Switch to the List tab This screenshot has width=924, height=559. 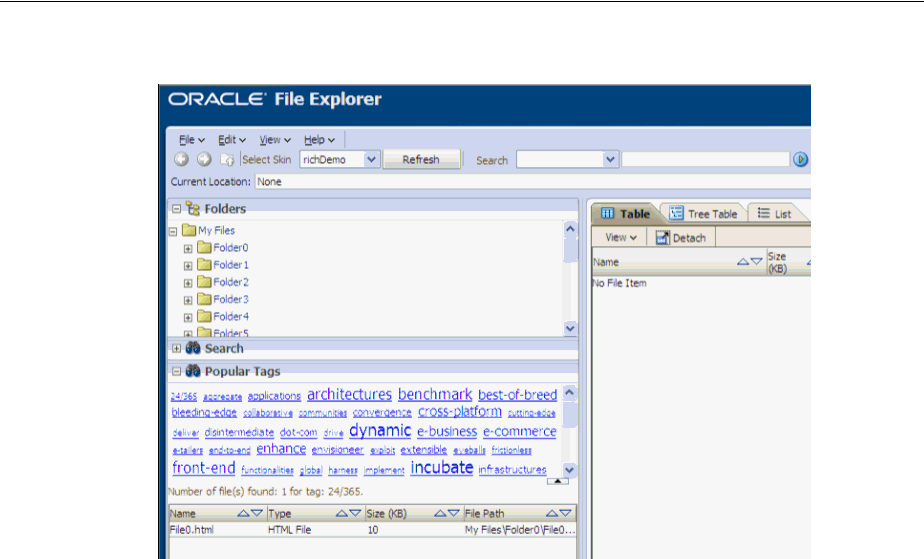pyautogui.click(x=774, y=213)
